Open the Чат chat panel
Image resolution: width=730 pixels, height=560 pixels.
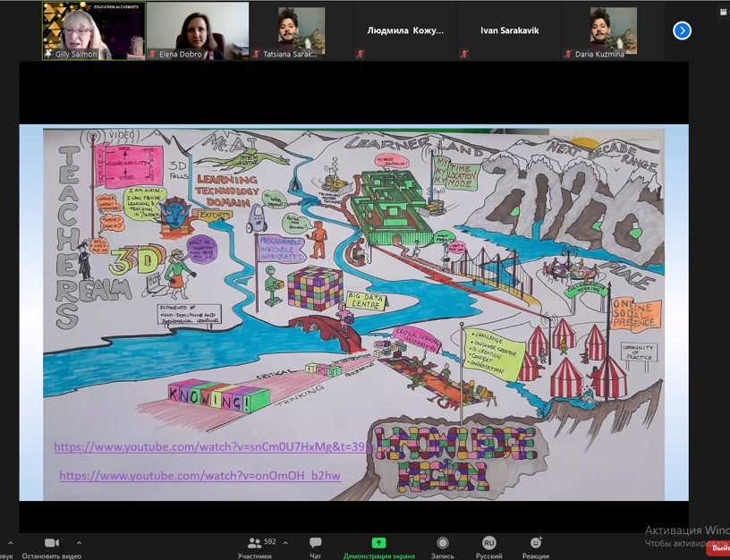pos(315,547)
